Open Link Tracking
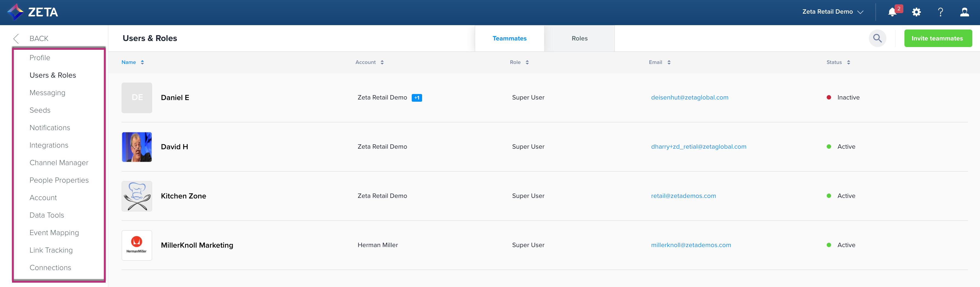 point(51,250)
